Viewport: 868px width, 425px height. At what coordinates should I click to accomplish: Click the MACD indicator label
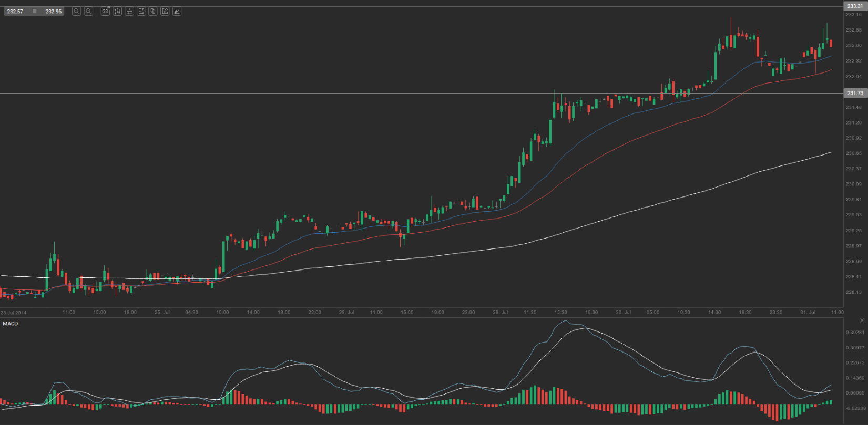click(x=11, y=324)
